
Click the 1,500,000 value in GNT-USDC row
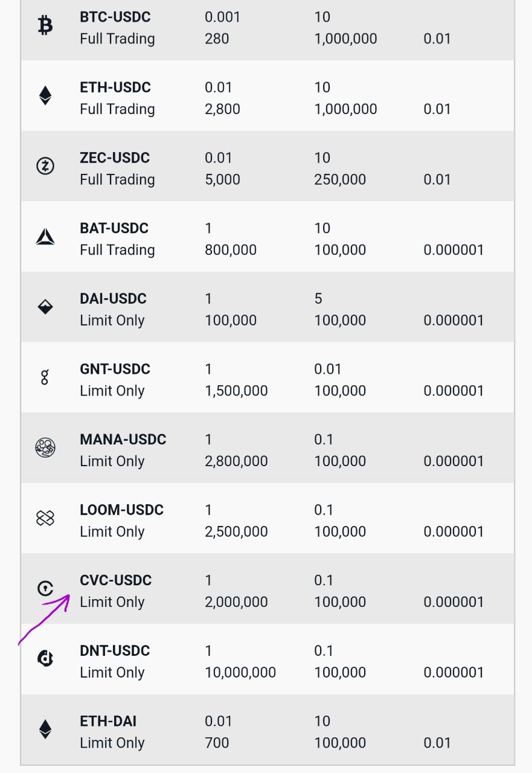tap(236, 391)
